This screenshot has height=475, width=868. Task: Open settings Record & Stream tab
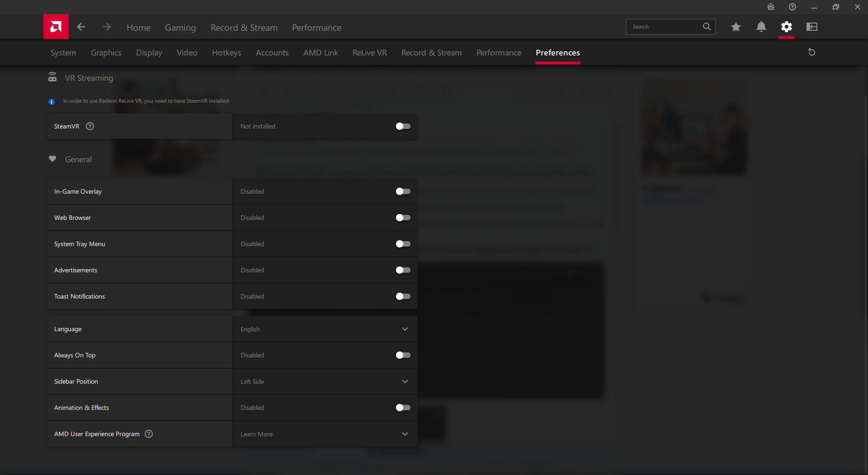point(431,52)
